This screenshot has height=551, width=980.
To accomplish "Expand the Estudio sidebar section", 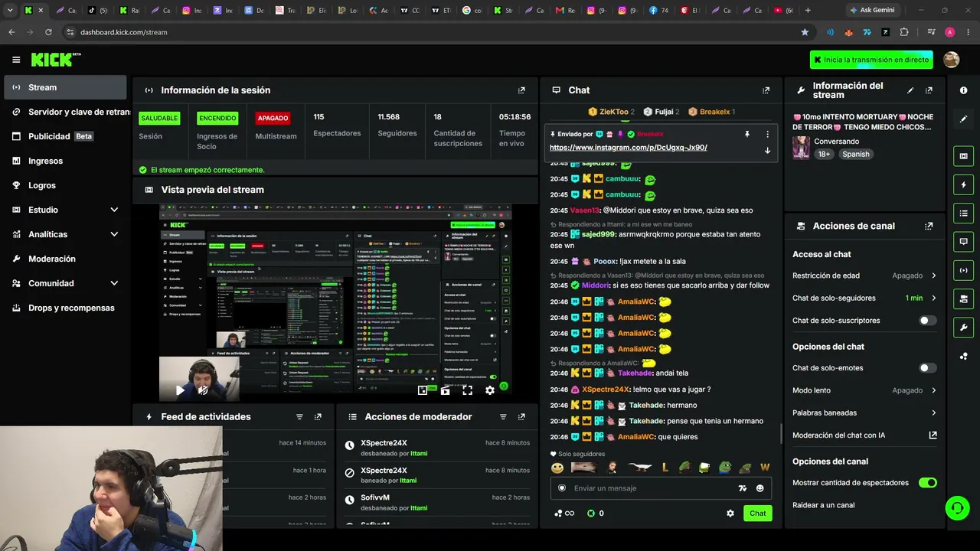I will pos(114,210).
